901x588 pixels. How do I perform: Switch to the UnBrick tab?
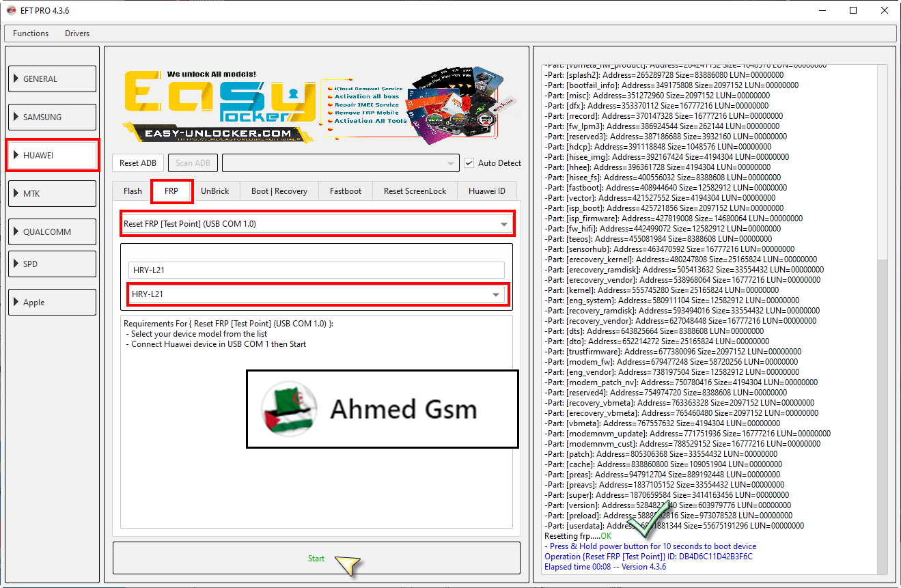pyautogui.click(x=215, y=191)
